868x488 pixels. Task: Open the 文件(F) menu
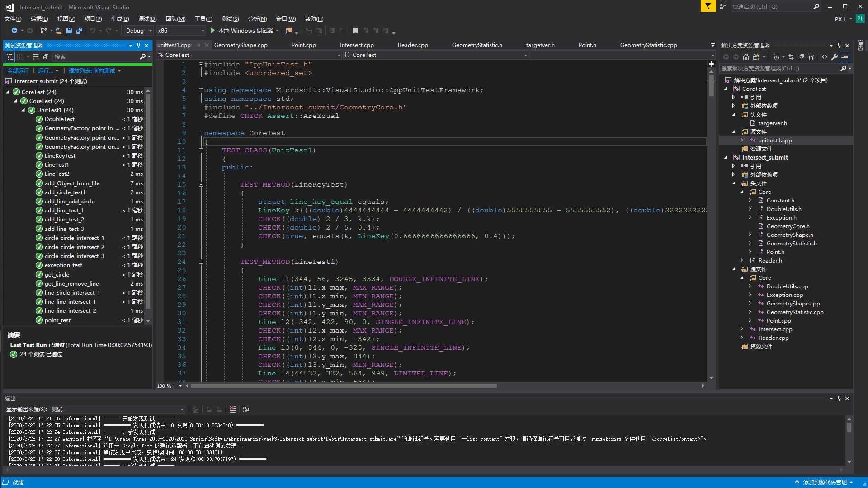click(13, 19)
